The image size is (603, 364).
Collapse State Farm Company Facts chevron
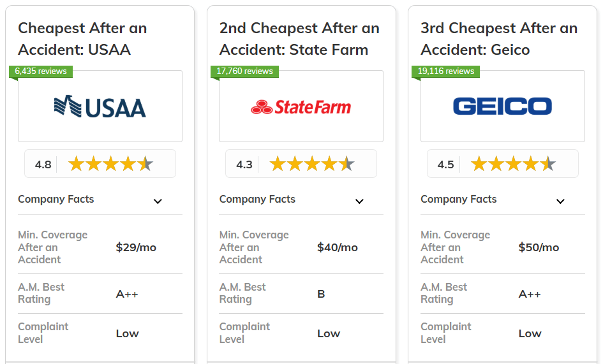359,201
